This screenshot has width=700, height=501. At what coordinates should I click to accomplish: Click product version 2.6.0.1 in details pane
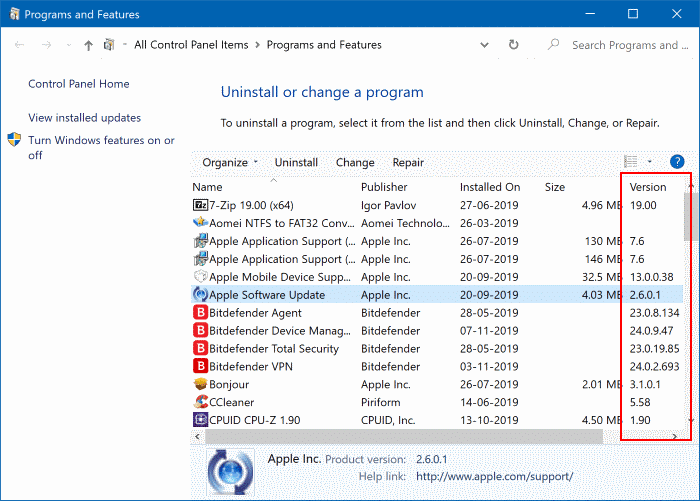point(431,459)
